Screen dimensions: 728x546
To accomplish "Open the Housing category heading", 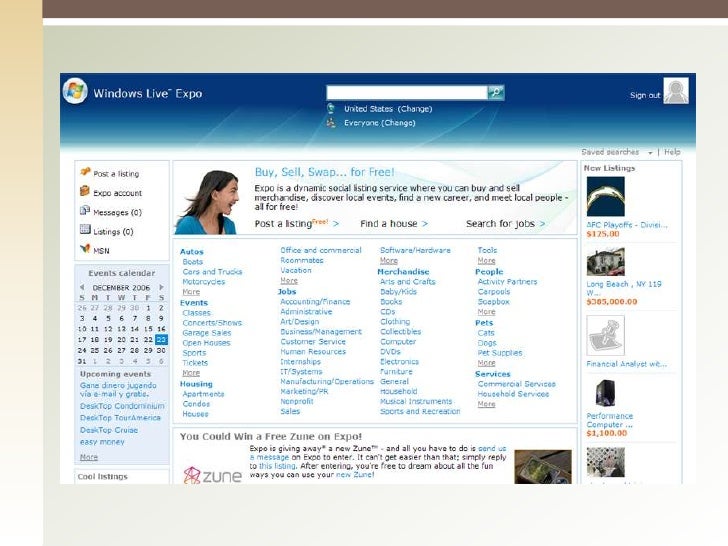I will click(x=196, y=384).
